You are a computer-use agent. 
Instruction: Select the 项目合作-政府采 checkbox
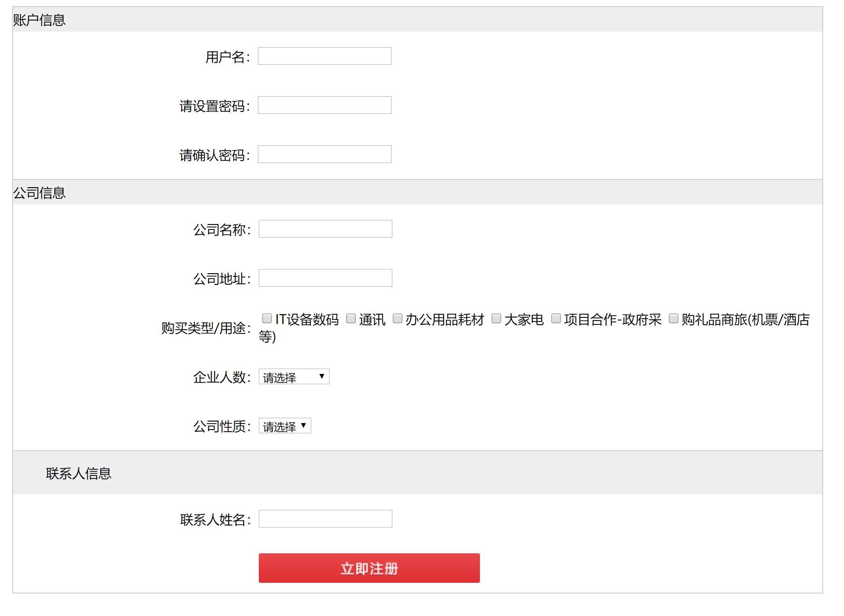coord(556,318)
